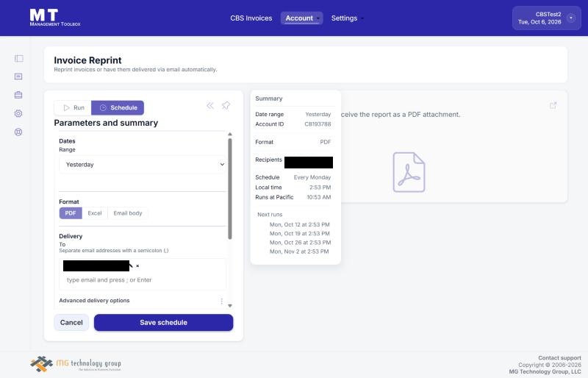588x378 pixels.
Task: Collapse the panel with double chevron icon
Action: click(210, 105)
